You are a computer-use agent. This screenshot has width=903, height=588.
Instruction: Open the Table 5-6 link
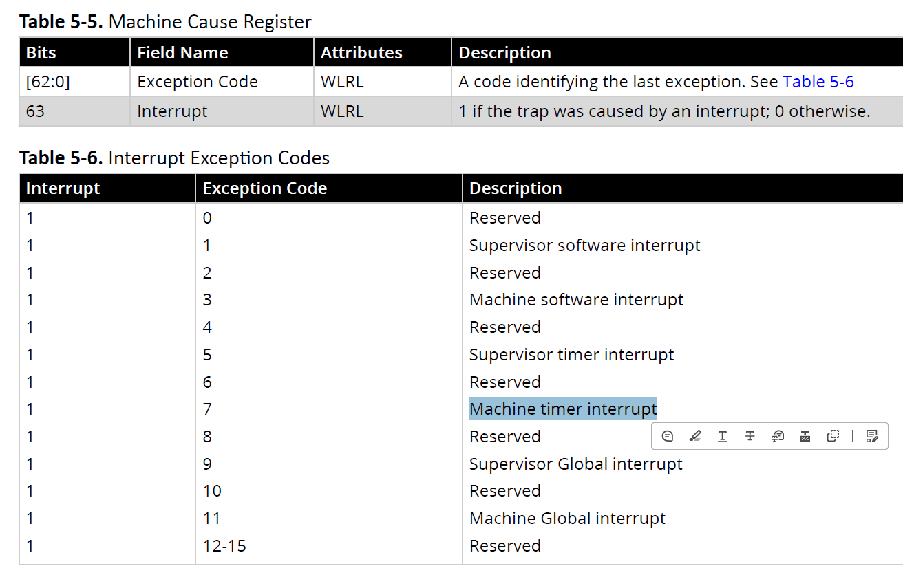point(818,82)
